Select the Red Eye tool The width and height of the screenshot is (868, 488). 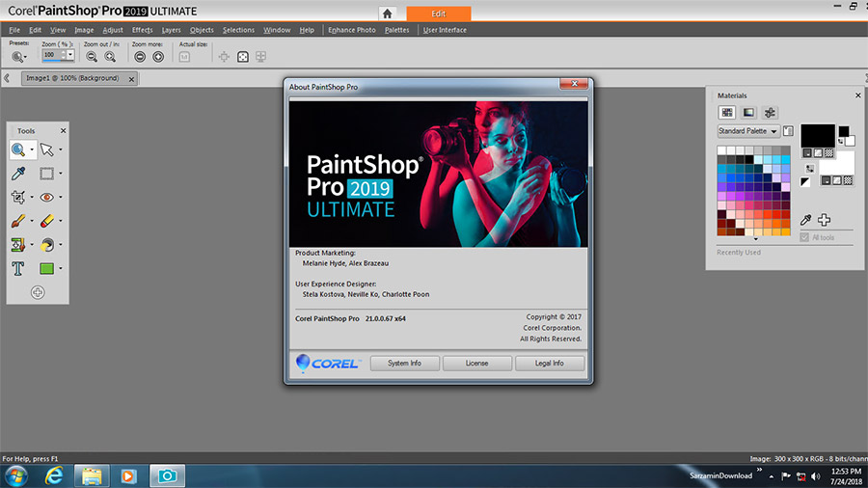pos(47,197)
